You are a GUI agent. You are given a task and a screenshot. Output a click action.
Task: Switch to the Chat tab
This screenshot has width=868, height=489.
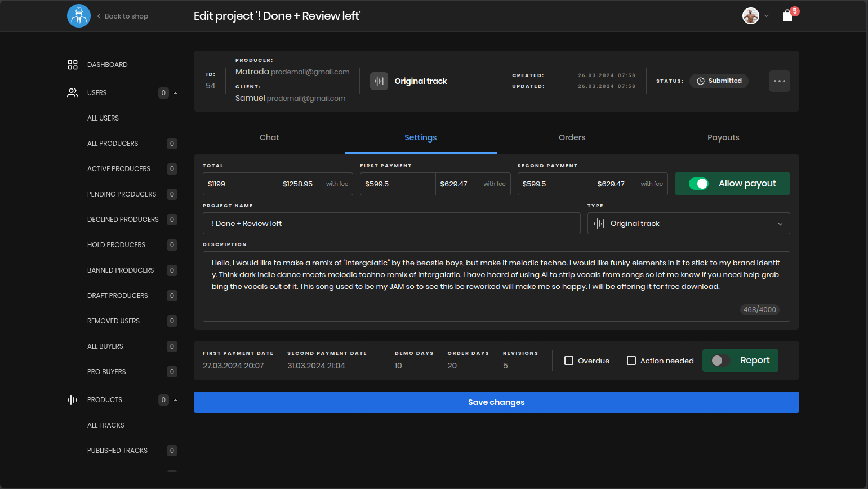pyautogui.click(x=269, y=137)
